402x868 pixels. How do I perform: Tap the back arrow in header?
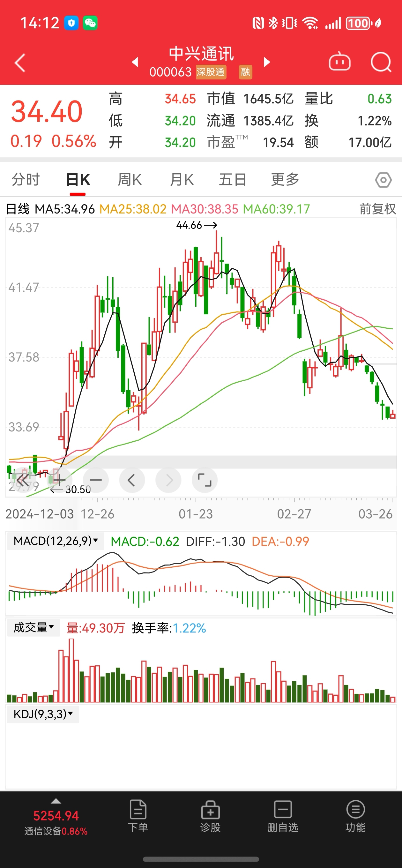20,63
